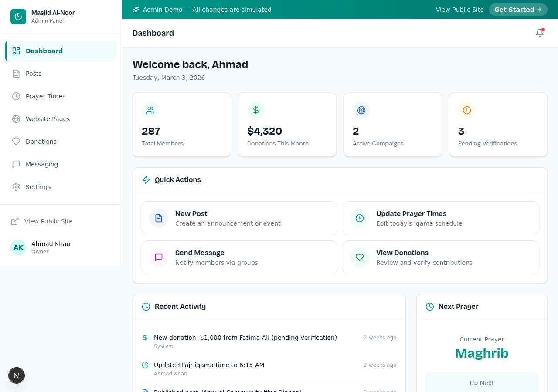Click the warning icon on Pending Verifications card
This screenshot has width=558, height=392.
pyautogui.click(x=467, y=110)
